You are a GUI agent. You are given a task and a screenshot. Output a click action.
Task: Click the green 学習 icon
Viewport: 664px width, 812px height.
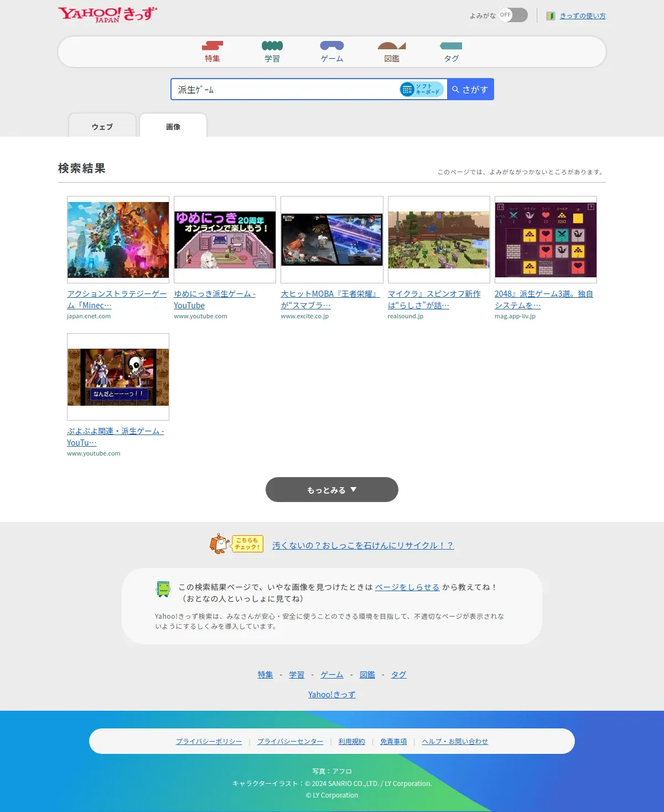point(272,45)
